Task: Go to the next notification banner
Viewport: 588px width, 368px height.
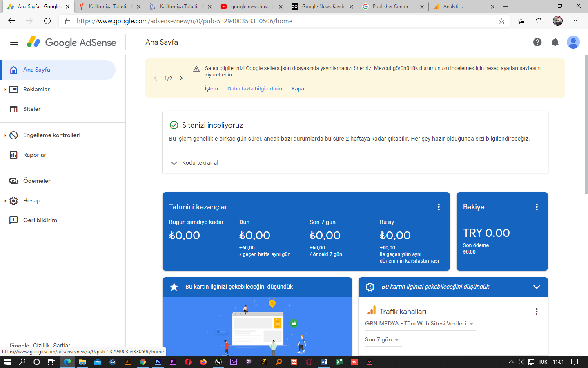Action: [x=181, y=78]
